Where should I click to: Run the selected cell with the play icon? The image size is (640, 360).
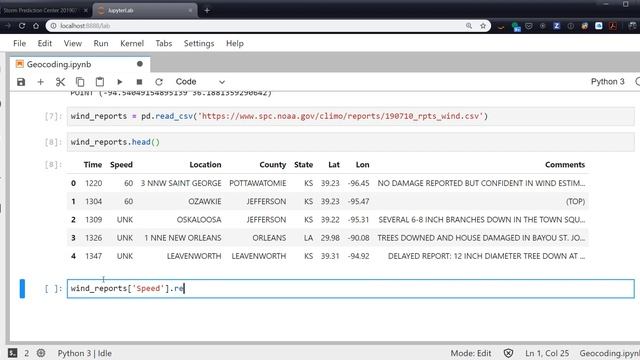click(120, 82)
